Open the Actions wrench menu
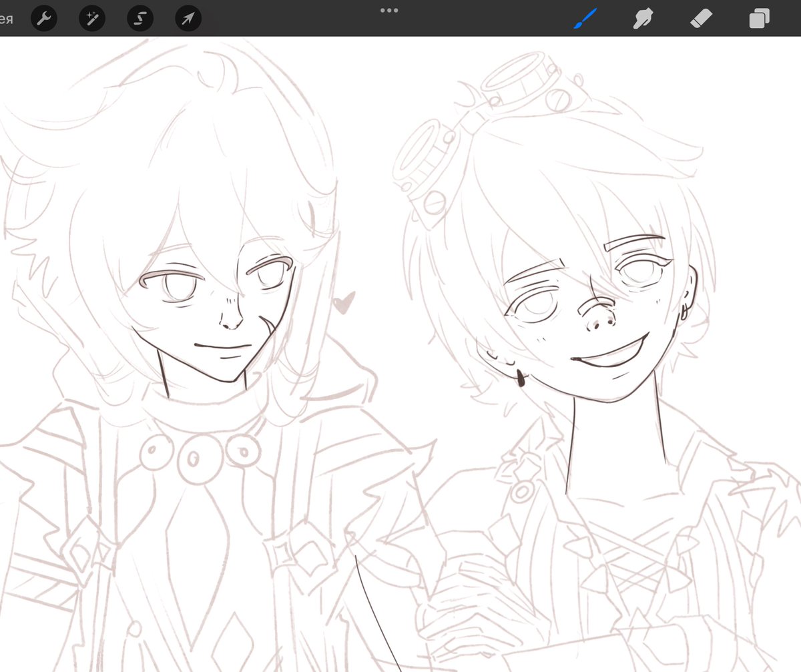The image size is (801, 672). pyautogui.click(x=44, y=18)
